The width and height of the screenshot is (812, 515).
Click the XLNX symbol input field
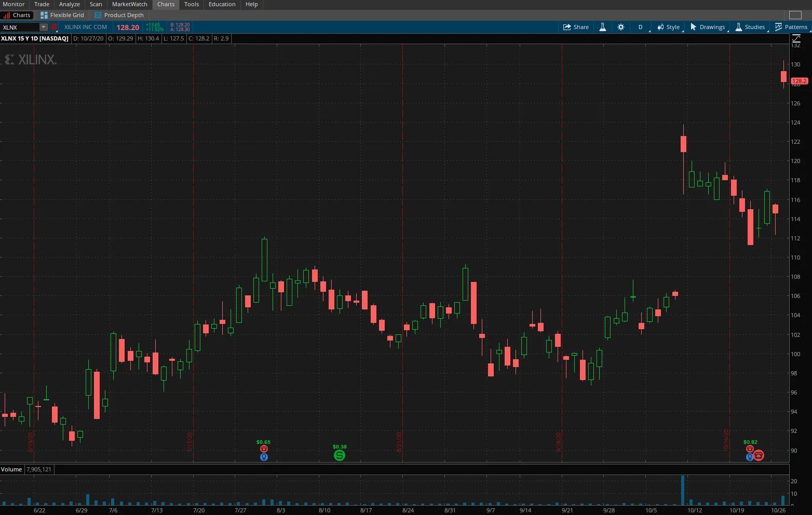tap(20, 28)
